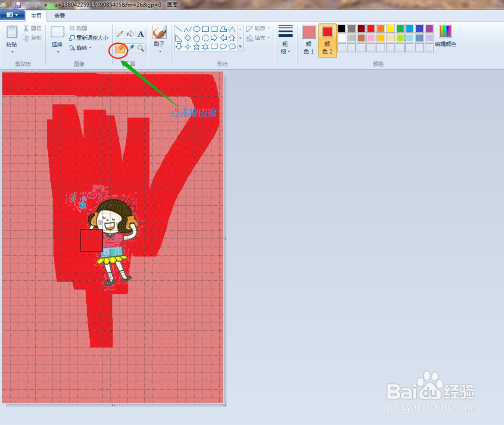The width and height of the screenshot is (504, 425).
Task: Choose the Five-point star shape
Action: pyautogui.click(x=197, y=46)
